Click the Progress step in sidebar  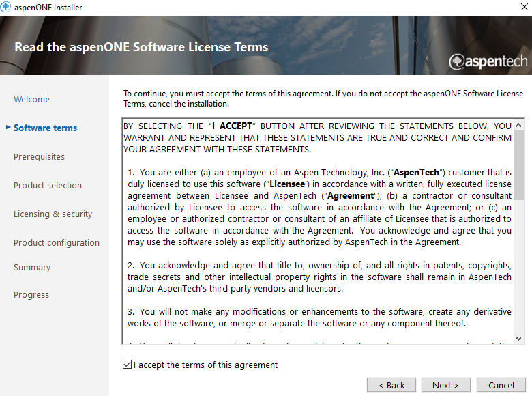point(31,294)
